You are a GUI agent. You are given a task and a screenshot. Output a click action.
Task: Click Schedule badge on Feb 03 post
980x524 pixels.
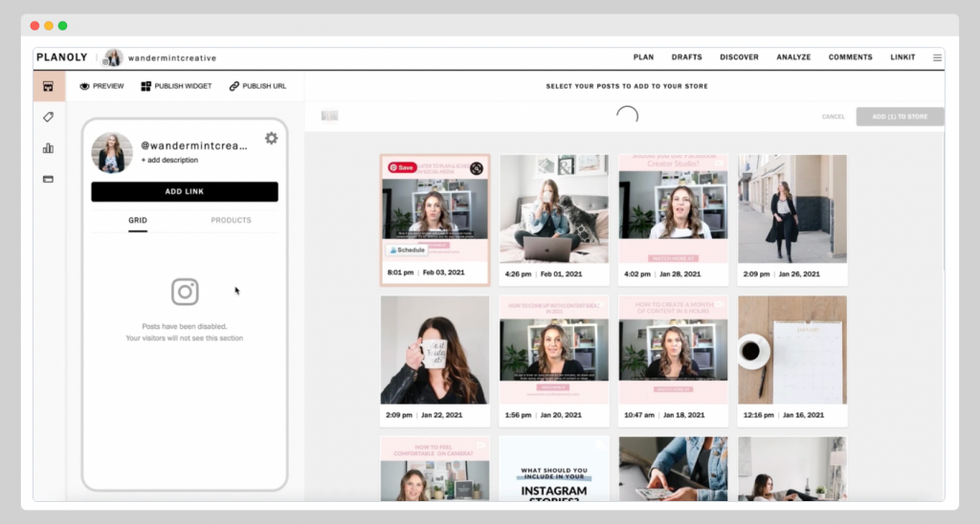click(x=407, y=250)
